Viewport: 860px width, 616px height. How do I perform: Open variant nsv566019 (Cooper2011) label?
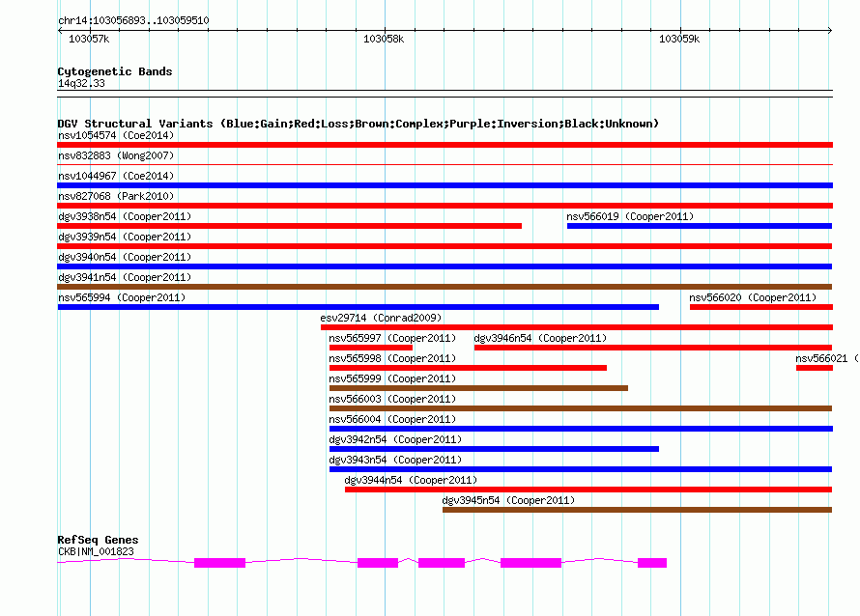pyautogui.click(x=630, y=216)
